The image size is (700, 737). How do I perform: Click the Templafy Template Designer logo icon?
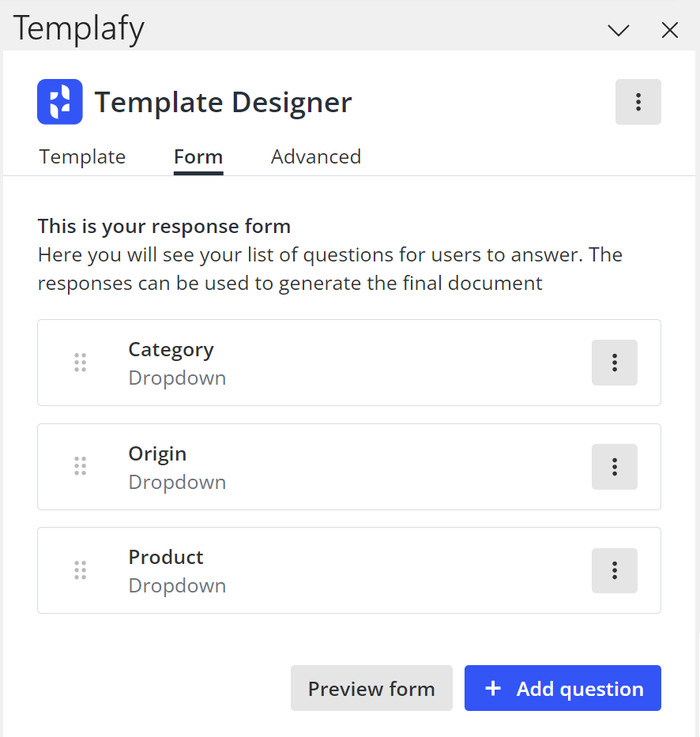[x=60, y=102]
